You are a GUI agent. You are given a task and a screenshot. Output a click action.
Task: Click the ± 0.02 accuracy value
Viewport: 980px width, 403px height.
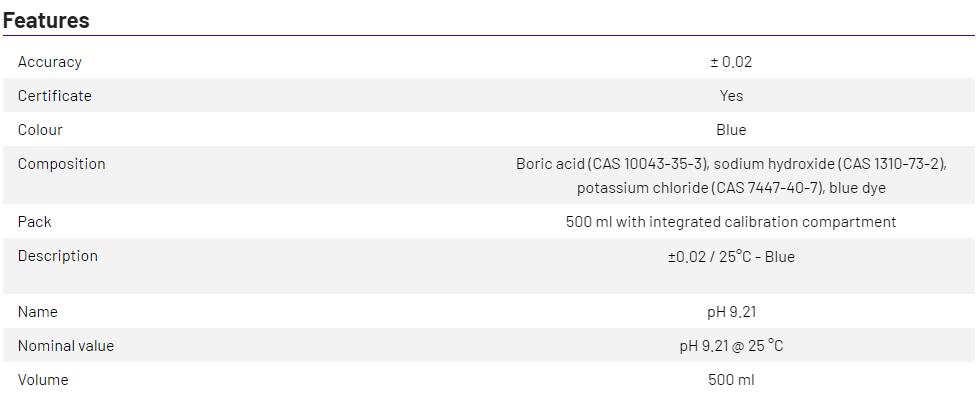pyautogui.click(x=731, y=62)
